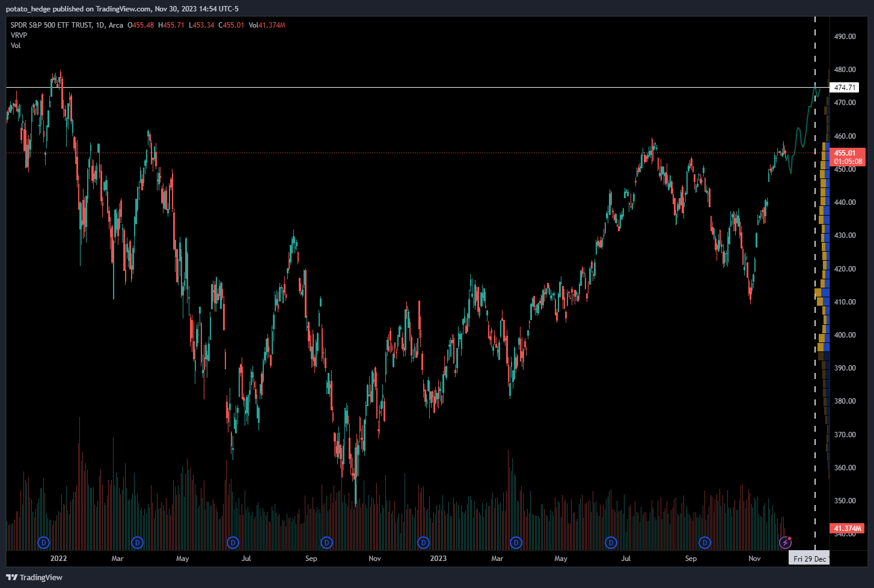Click the dividend marker right after the Mar 2022 label
This screenshot has height=588, width=874.
coord(138,543)
